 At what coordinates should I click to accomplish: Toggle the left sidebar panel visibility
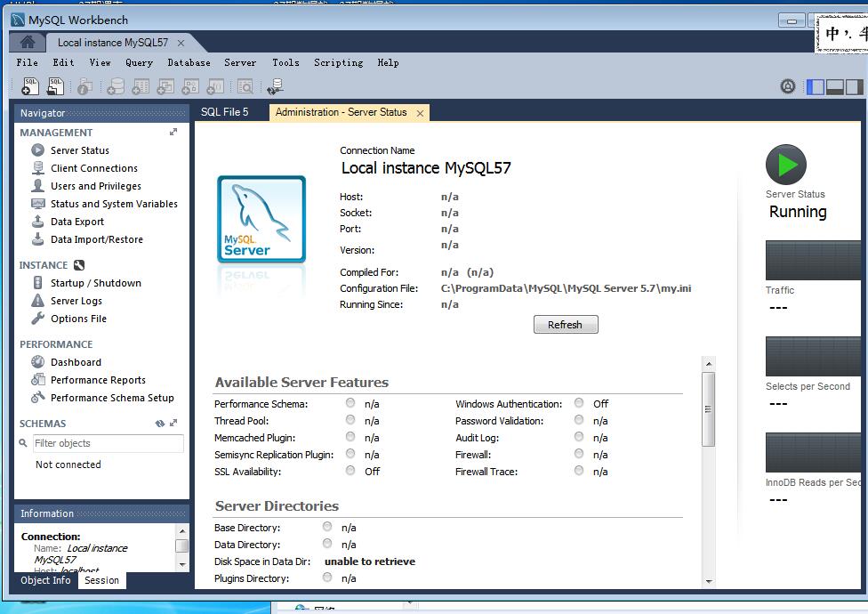click(x=816, y=87)
